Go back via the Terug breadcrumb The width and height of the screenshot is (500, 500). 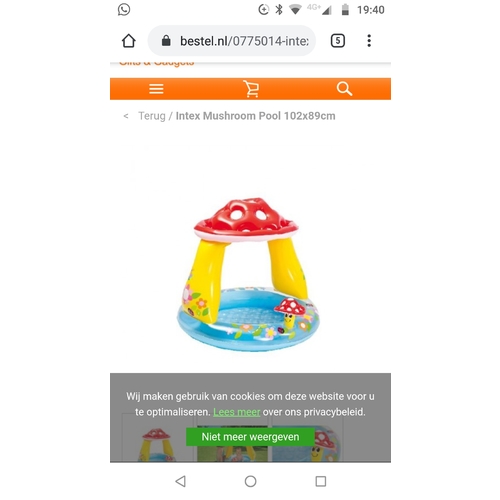[152, 116]
